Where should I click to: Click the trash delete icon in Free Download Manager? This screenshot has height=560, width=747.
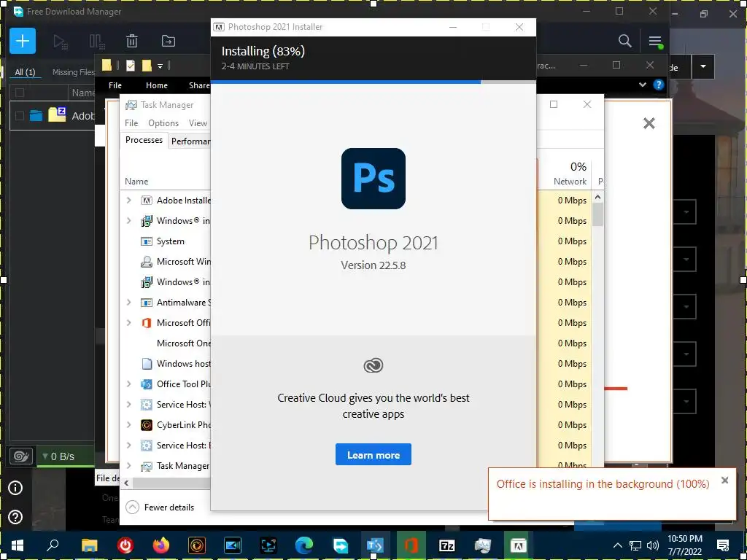[x=132, y=41]
